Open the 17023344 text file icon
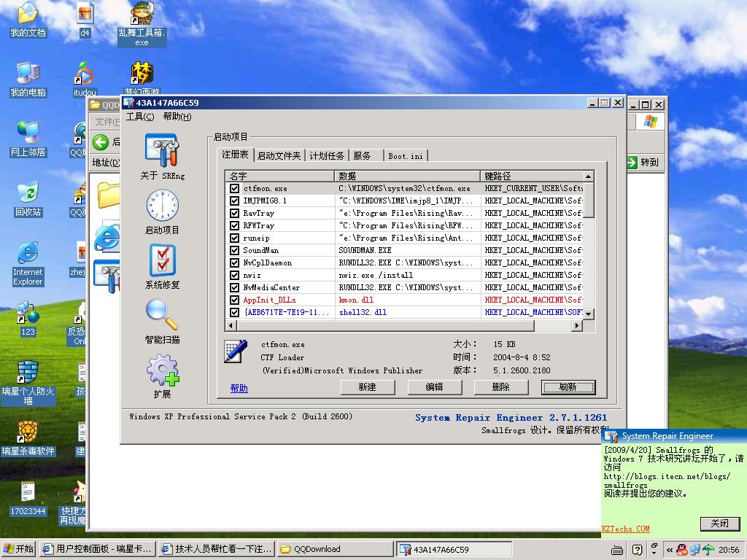The image size is (747, 560). tap(28, 492)
